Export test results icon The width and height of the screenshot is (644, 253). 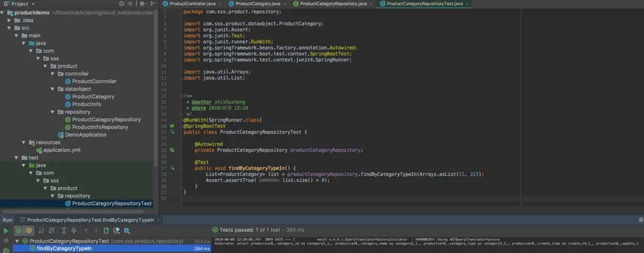[x=106, y=231]
